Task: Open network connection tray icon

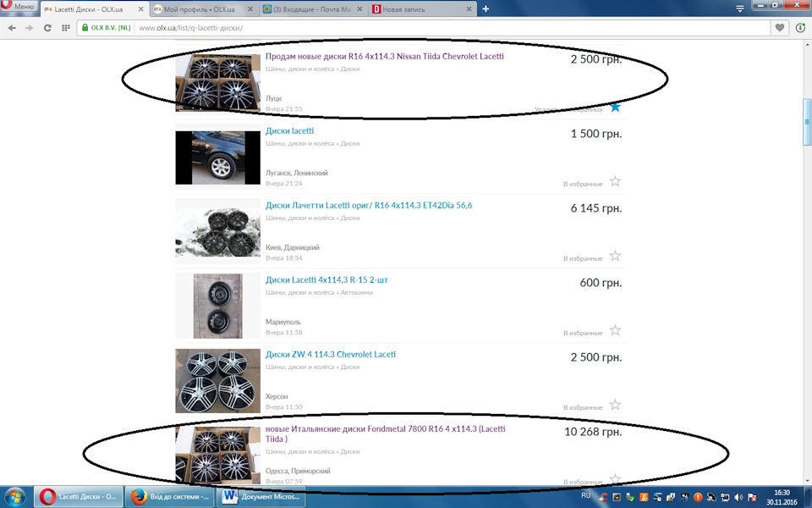Action: (725, 498)
